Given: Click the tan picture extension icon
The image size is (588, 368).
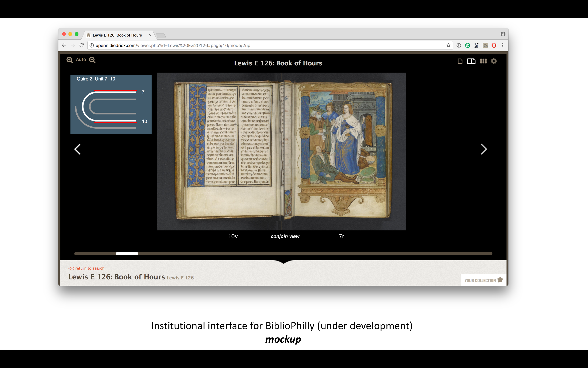Looking at the screenshot, I should tap(485, 45).
